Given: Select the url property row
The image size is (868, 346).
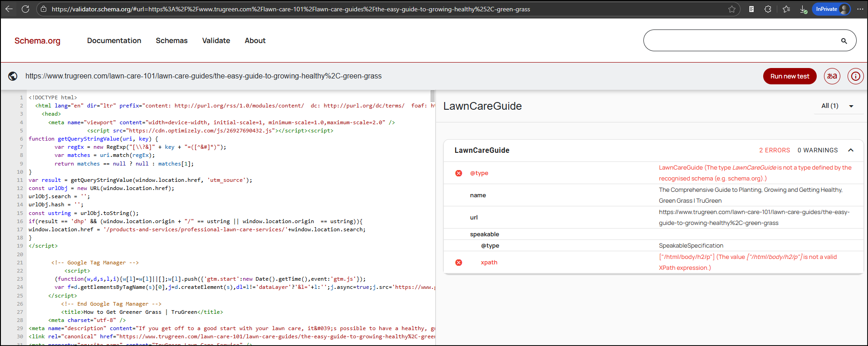Looking at the screenshot, I should [653, 218].
